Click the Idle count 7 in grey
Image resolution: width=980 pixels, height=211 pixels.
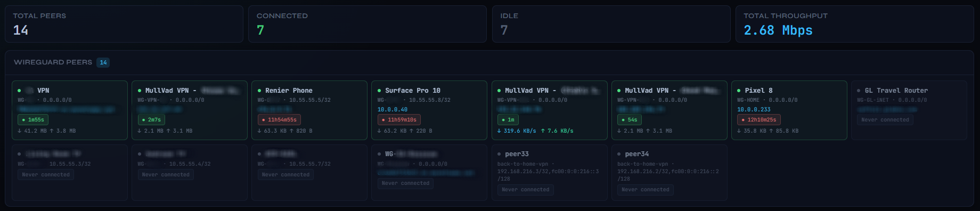[x=504, y=30]
